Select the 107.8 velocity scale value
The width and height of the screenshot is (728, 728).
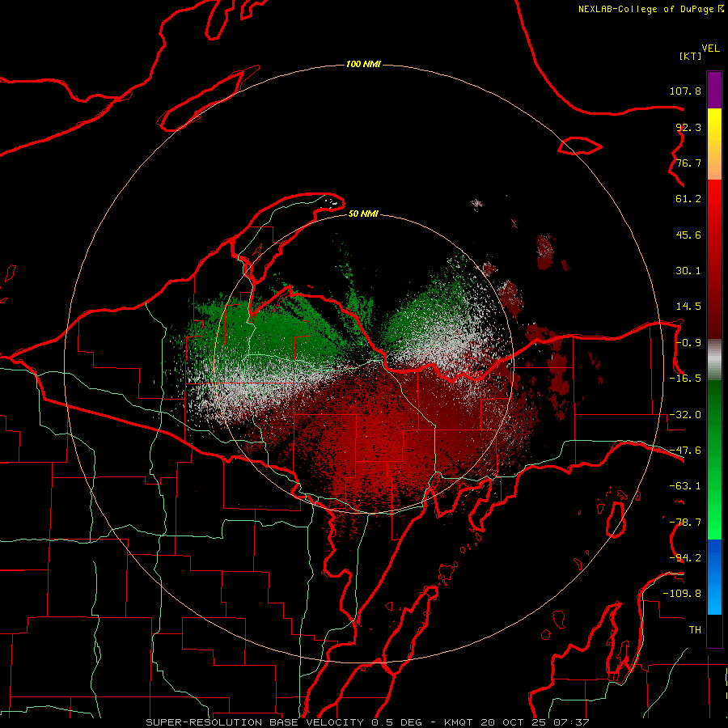click(x=685, y=91)
